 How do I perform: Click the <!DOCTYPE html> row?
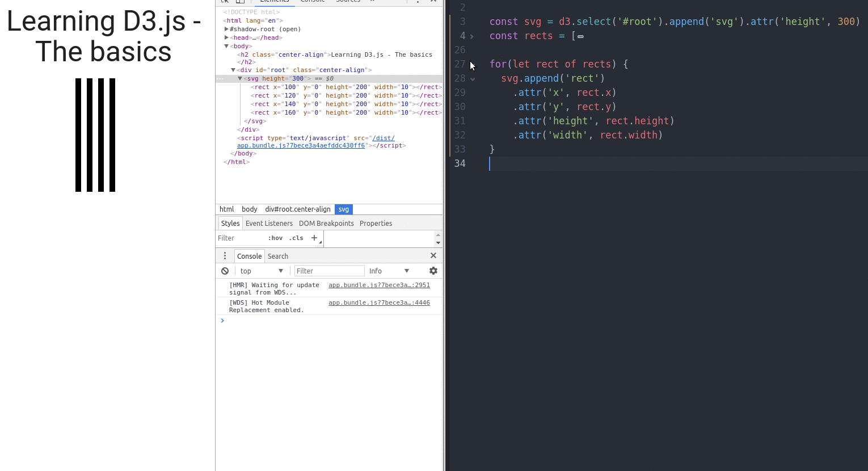pos(251,12)
